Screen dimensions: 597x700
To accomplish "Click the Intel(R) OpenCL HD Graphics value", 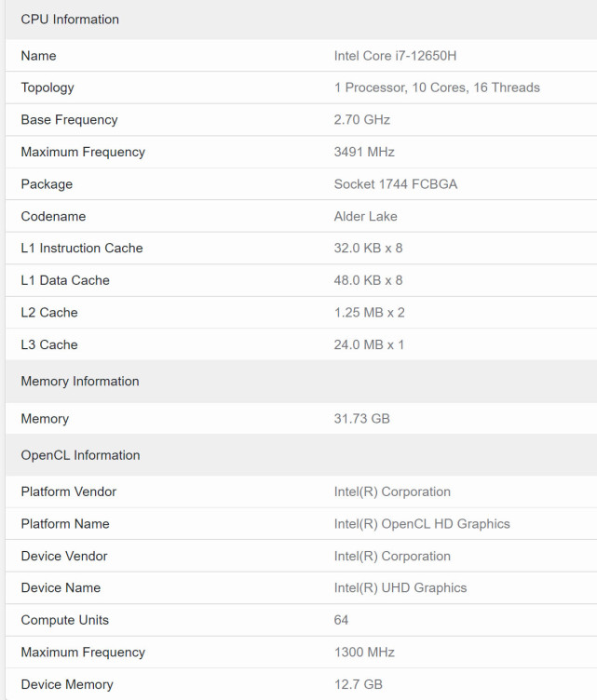I will click(422, 524).
